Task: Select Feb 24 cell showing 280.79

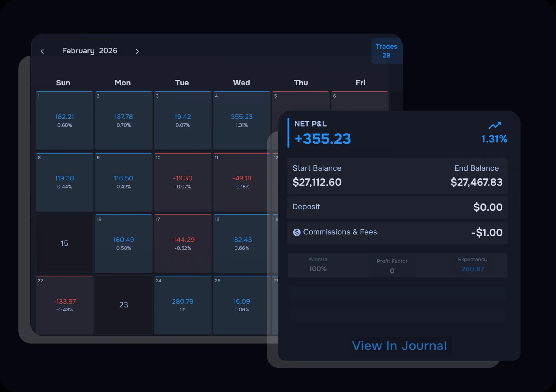Action: click(183, 305)
